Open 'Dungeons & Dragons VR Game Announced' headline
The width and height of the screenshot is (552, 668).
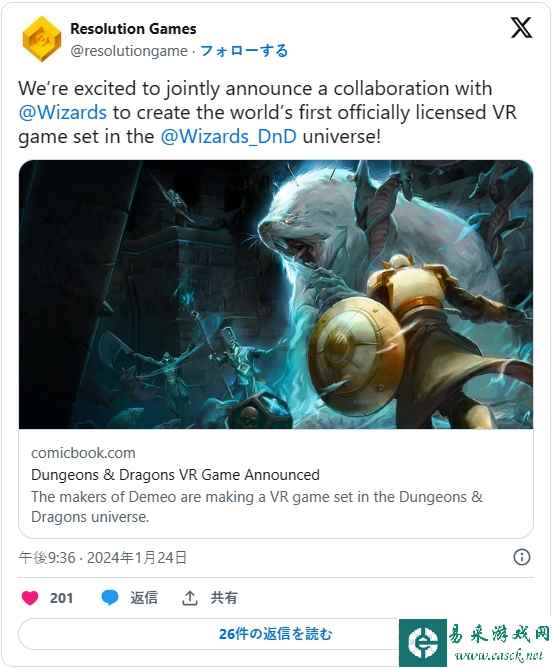175,475
